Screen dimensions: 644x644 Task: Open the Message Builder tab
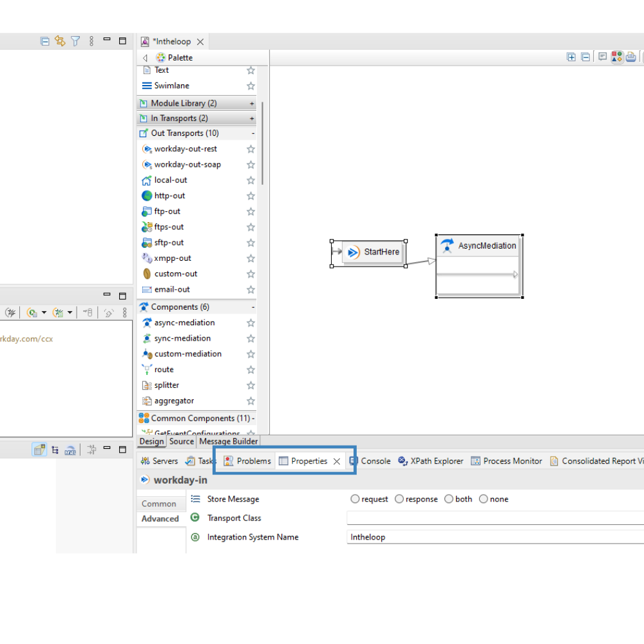click(x=228, y=441)
